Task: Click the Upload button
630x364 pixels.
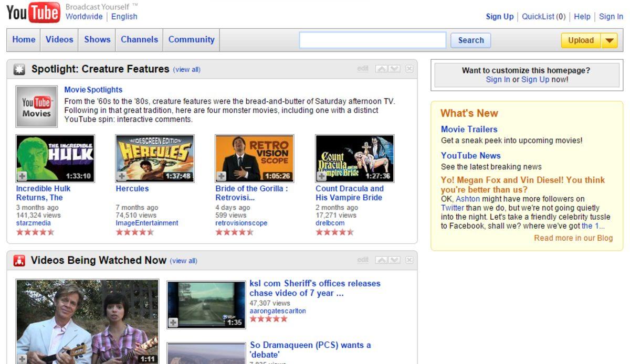Action: pyautogui.click(x=581, y=40)
